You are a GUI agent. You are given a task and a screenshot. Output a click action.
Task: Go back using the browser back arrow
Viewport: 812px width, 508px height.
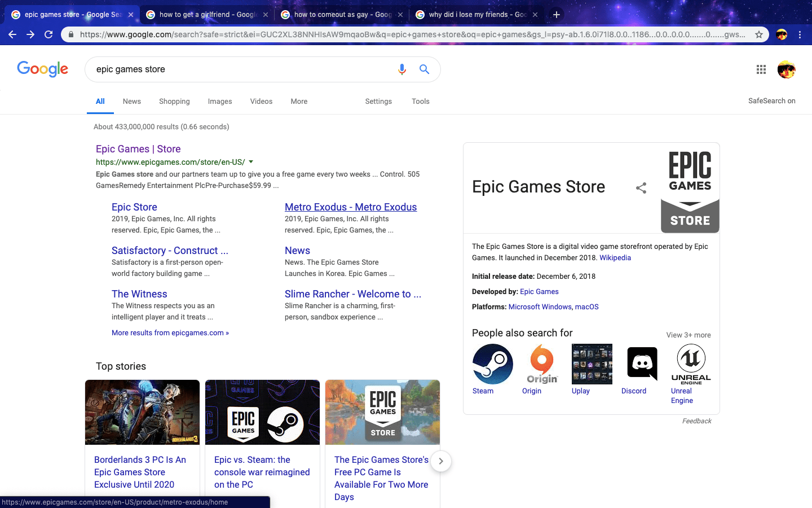tap(12, 34)
